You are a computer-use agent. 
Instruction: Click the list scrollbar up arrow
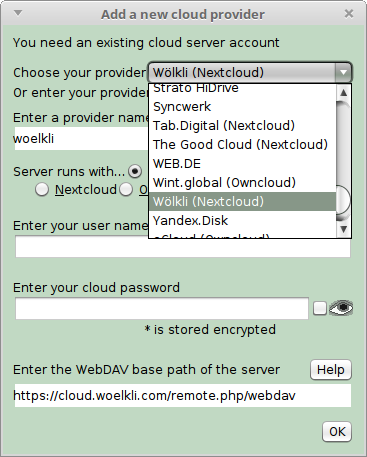(x=343, y=92)
